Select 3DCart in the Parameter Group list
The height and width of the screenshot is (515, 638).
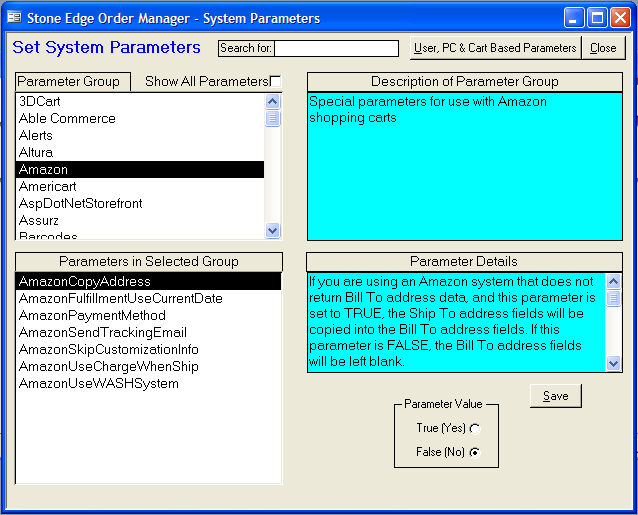pos(140,101)
